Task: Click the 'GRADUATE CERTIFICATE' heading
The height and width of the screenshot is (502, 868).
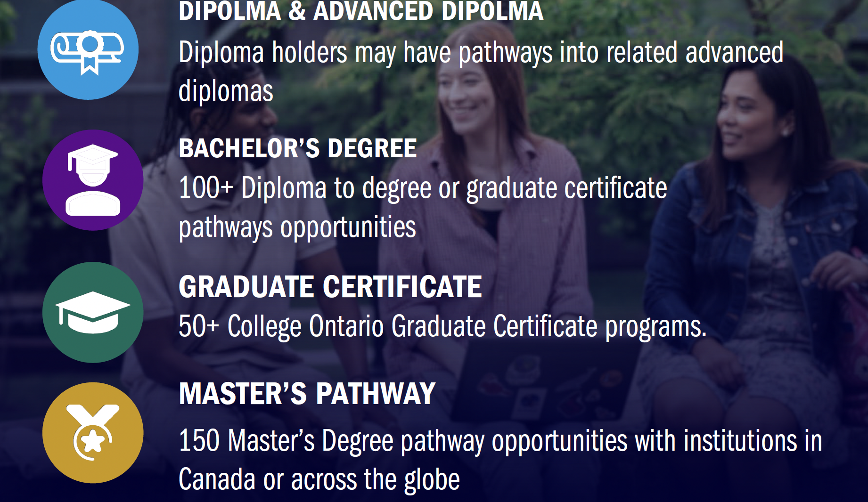Action: 330,287
